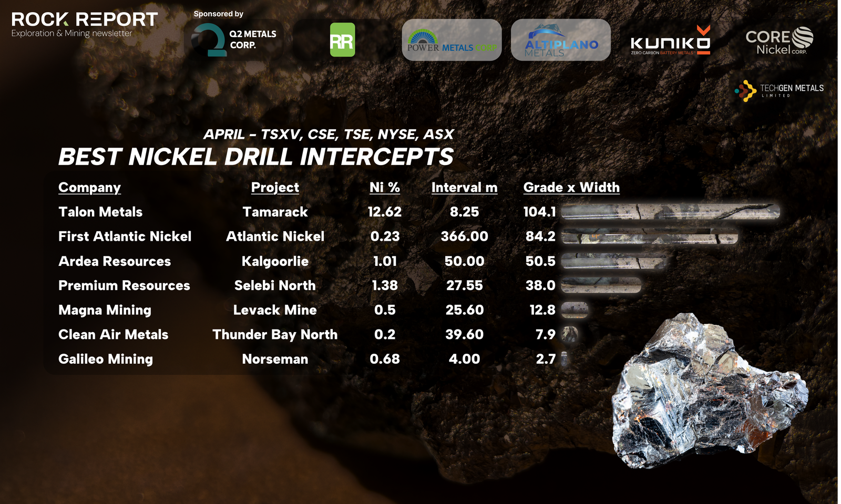The height and width of the screenshot is (504, 841).
Task: Click the Thunder Bay North project name
Action: 275,335
